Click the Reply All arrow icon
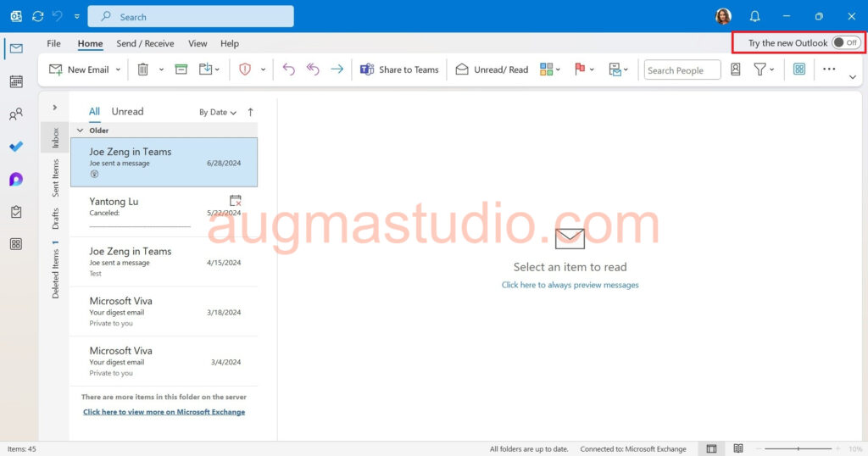Viewport: 868px width, 456px height. tap(313, 70)
